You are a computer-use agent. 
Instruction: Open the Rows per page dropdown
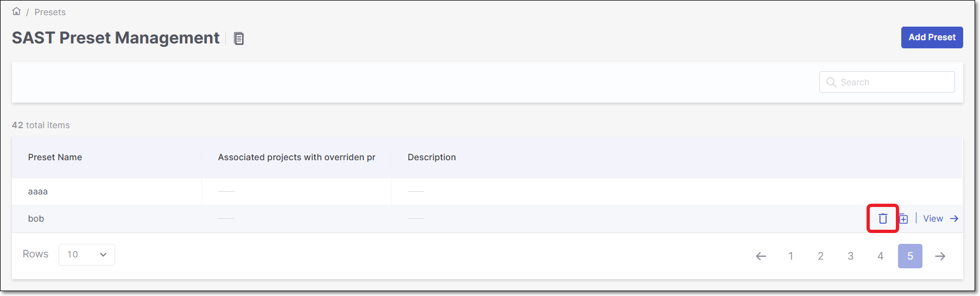[x=87, y=255]
